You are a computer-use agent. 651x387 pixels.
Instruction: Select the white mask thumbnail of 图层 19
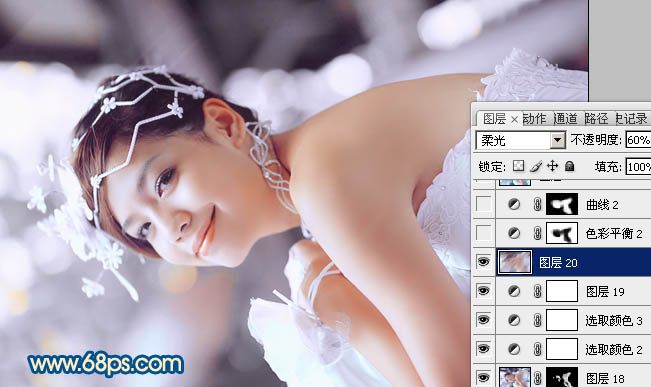click(x=562, y=291)
